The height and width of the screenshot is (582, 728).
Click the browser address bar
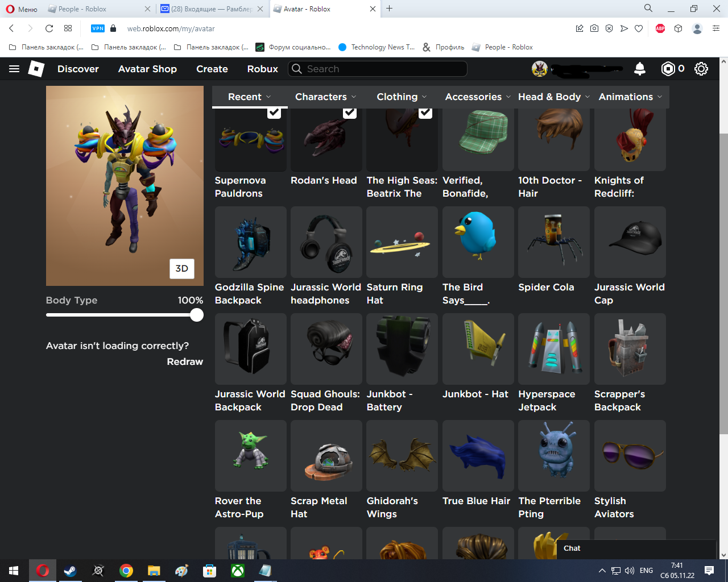[341, 28]
